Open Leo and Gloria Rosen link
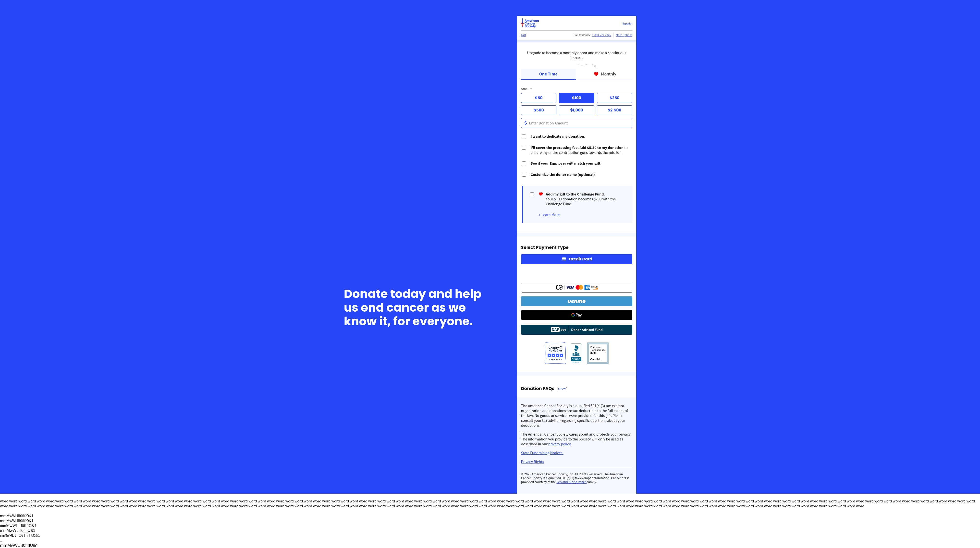The image size is (980, 548). tap(571, 482)
